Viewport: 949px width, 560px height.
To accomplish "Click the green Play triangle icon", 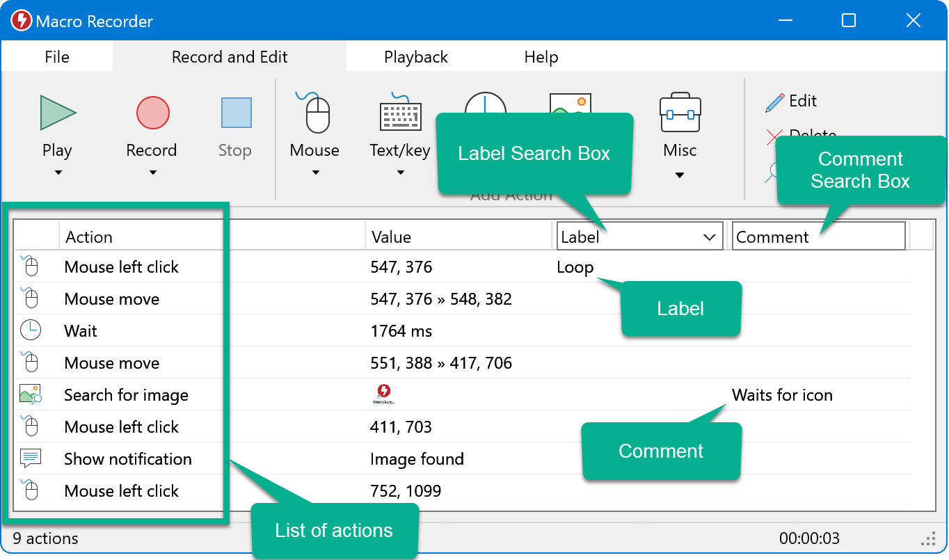I will (x=58, y=113).
